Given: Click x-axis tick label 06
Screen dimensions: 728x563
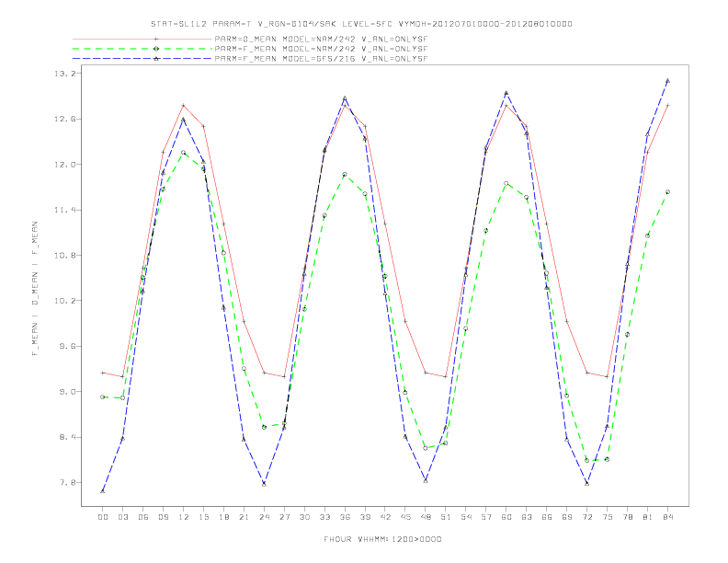Looking at the screenshot, I should coord(143,517).
